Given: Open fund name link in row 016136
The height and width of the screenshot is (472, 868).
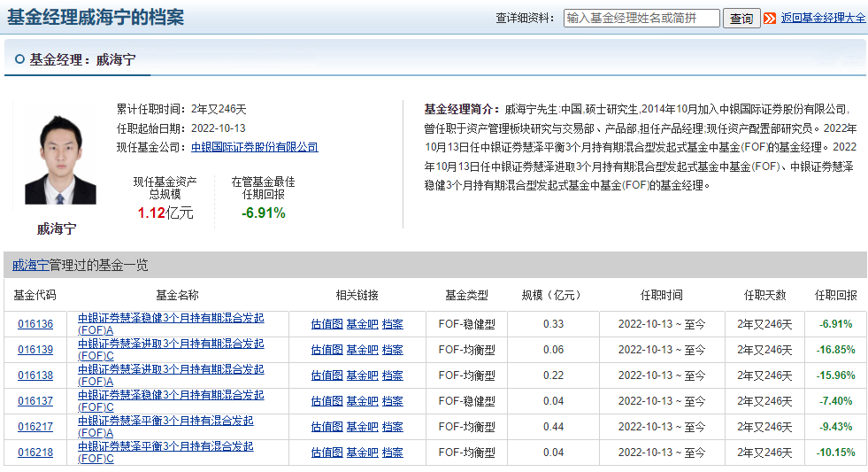Looking at the screenshot, I should tap(171, 324).
